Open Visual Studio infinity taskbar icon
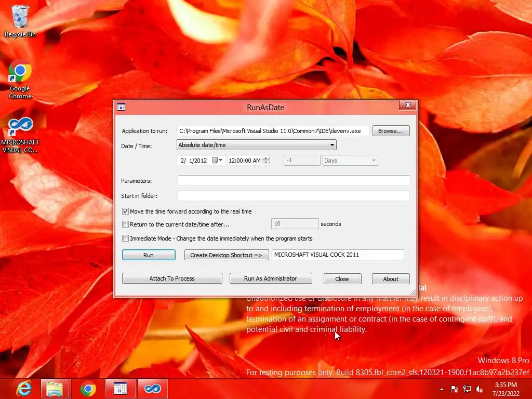This screenshot has height=399, width=532. pyautogui.click(x=153, y=389)
